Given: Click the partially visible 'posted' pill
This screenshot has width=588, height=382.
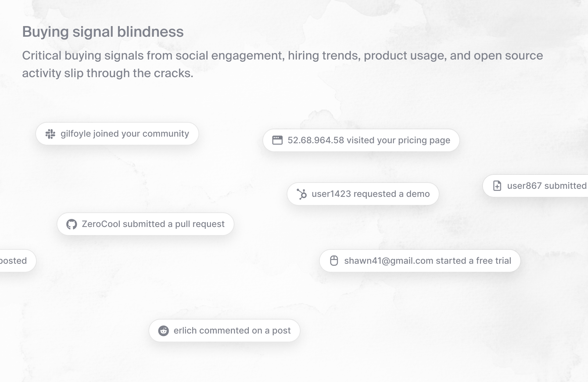Looking at the screenshot, I should tap(15, 261).
